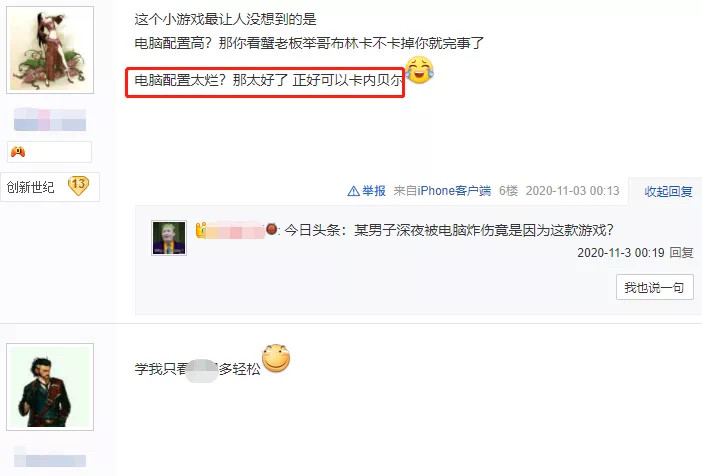The width and height of the screenshot is (702, 476).
Task: Click the 我也说一句 button
Action: [655, 287]
